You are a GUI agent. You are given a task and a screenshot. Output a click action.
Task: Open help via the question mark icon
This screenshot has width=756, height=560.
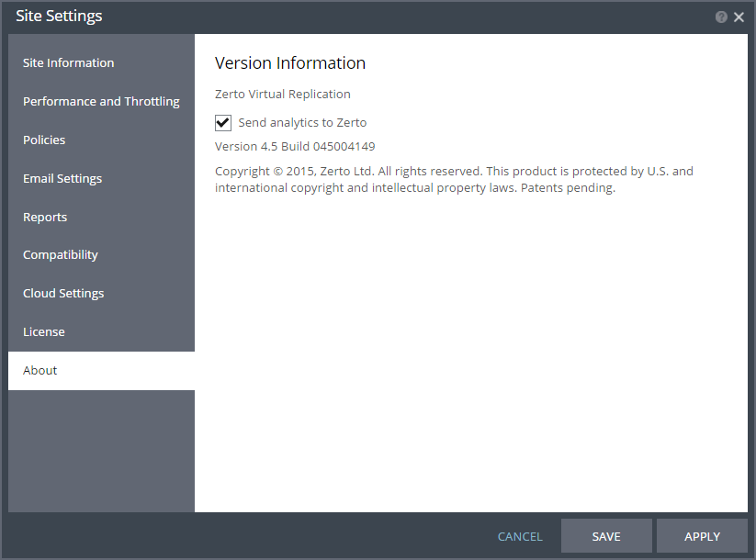pyautogui.click(x=721, y=17)
